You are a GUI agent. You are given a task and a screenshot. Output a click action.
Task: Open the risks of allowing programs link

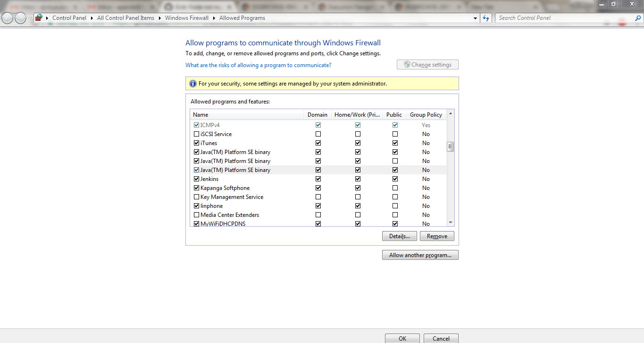pos(258,65)
